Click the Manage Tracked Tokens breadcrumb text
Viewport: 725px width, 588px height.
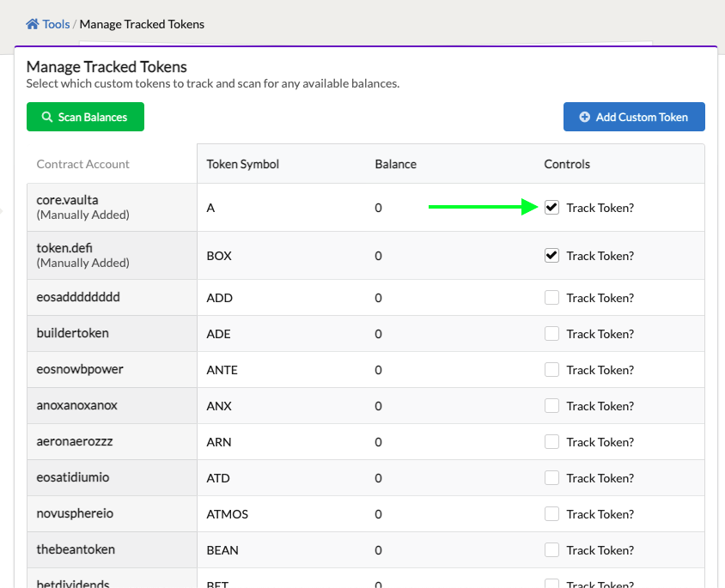(142, 24)
